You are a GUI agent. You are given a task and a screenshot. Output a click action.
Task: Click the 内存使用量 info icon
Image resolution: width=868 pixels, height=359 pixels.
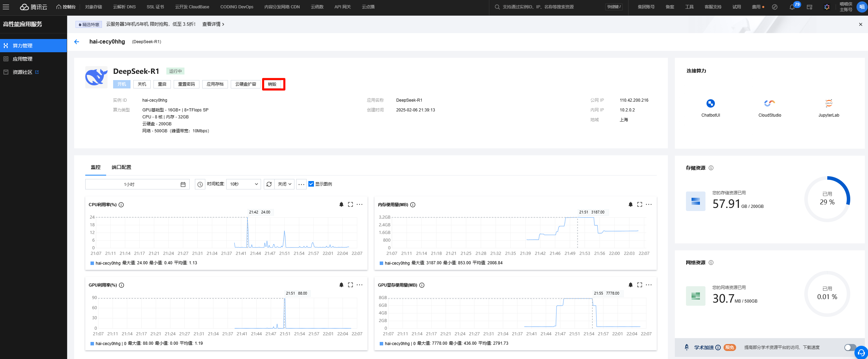413,205
